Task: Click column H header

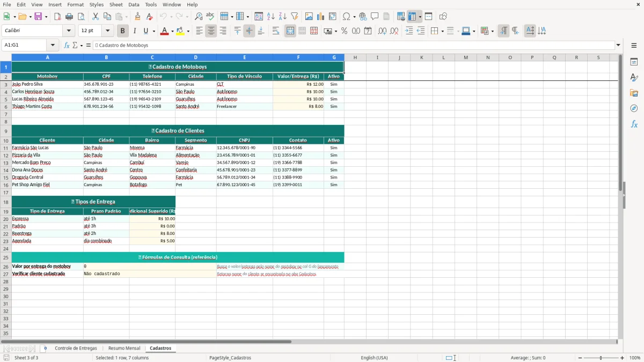Action: pyautogui.click(x=355, y=57)
